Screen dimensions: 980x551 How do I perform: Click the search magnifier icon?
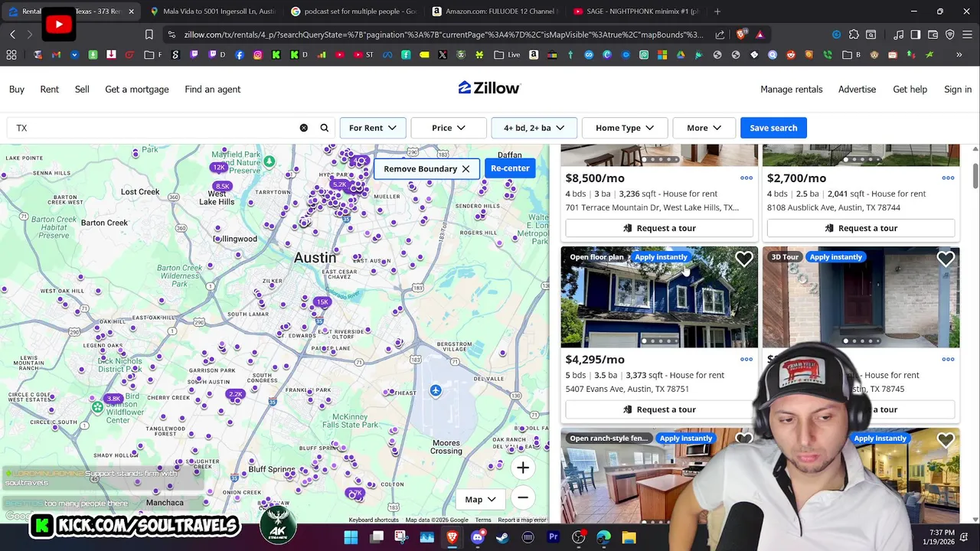(325, 128)
